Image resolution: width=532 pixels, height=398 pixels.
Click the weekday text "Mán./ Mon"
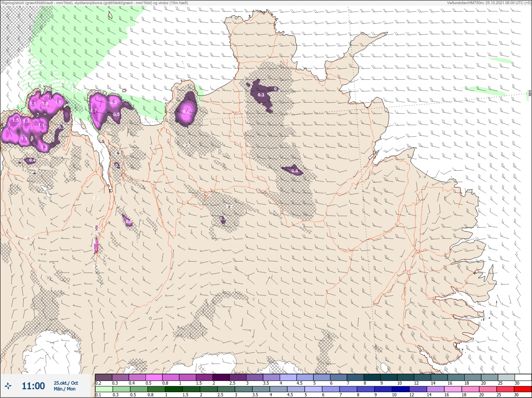[x=65, y=389]
